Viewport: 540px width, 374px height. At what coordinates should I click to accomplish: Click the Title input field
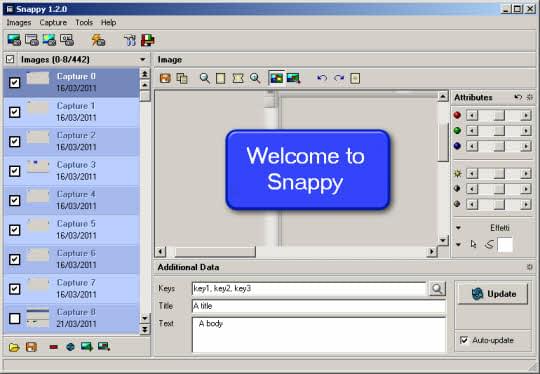pos(319,306)
